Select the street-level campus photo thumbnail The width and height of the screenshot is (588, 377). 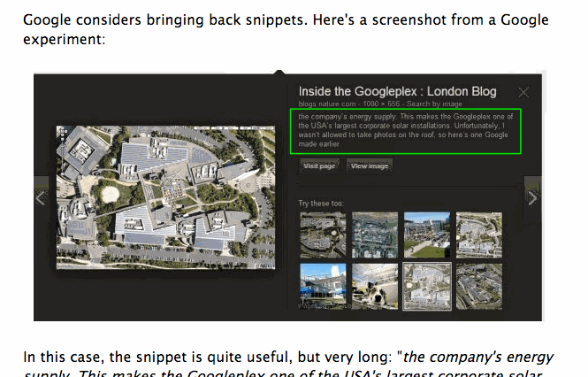click(x=427, y=235)
